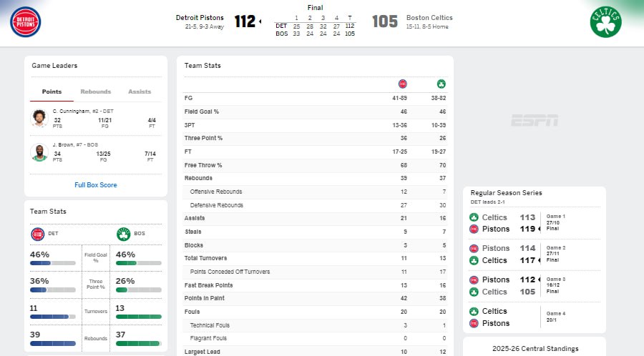Click Celtics logo in Team Stats table header
This screenshot has height=356, width=644.
pyautogui.click(x=441, y=84)
